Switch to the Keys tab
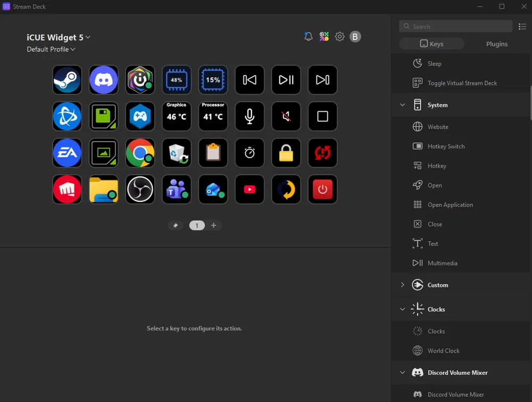The image size is (532, 402). pos(431,44)
